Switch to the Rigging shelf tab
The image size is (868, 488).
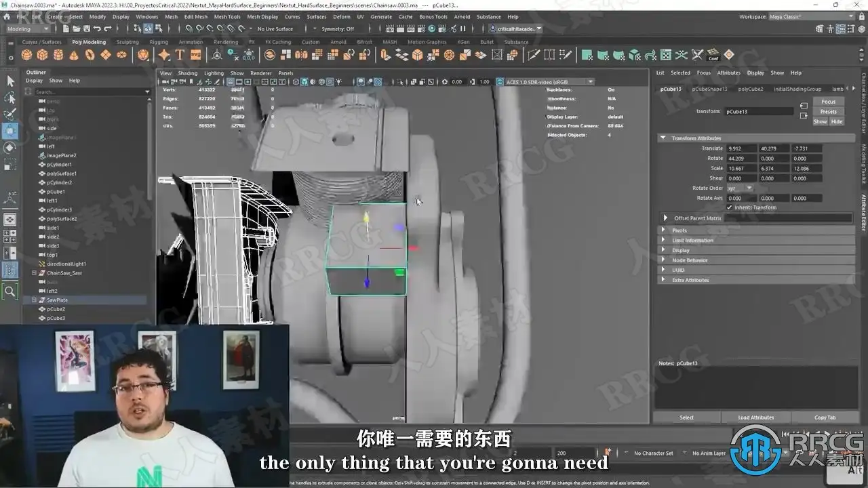coord(159,42)
